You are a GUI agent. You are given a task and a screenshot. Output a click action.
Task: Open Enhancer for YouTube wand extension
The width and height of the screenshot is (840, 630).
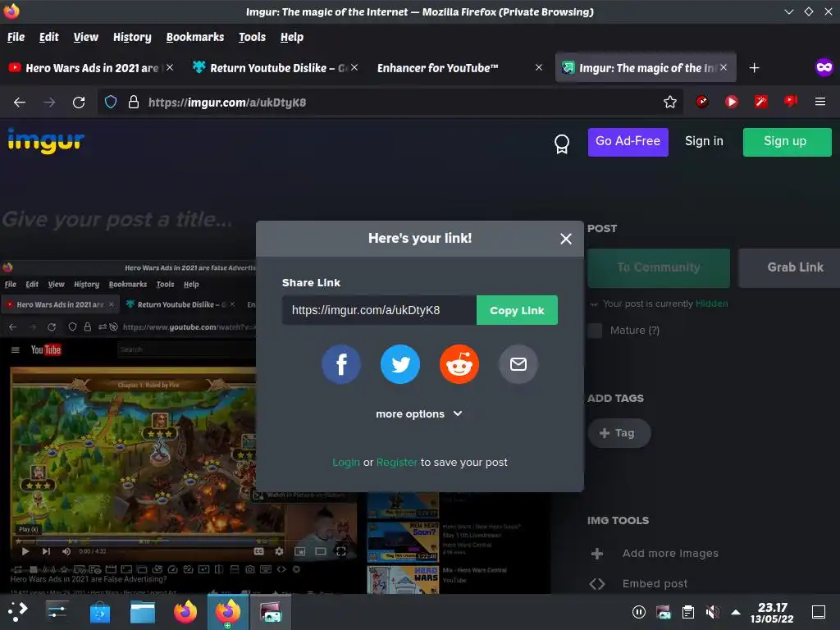760,101
